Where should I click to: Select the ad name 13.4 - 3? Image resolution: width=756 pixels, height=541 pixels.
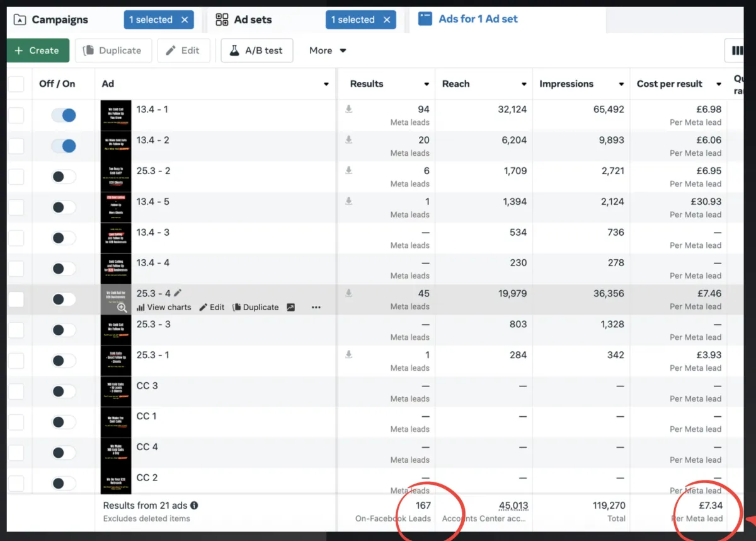(x=153, y=232)
